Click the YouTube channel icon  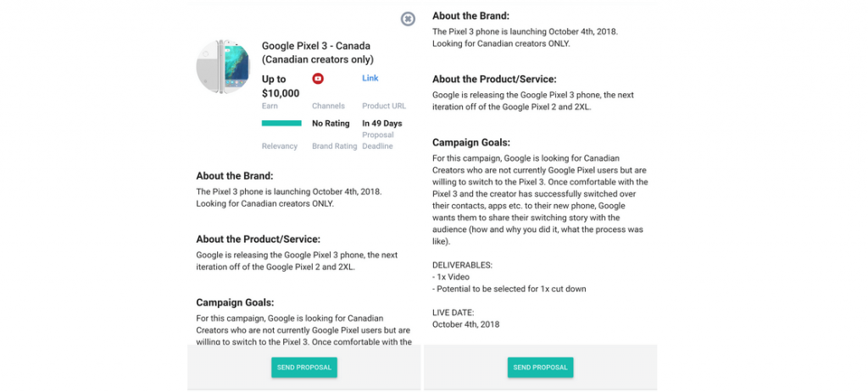318,79
